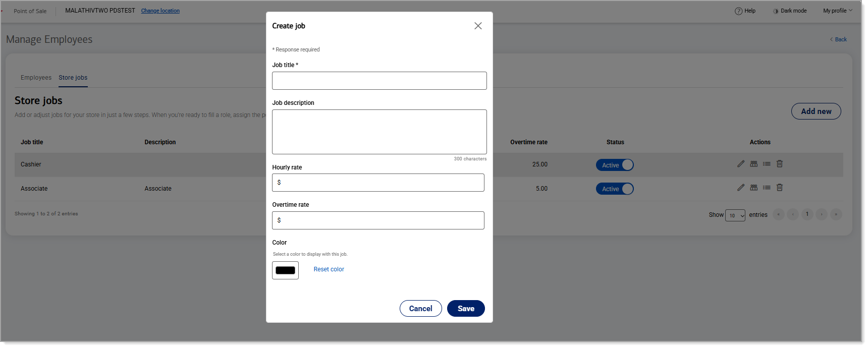View employees assigned to Associate job

pos(754,188)
